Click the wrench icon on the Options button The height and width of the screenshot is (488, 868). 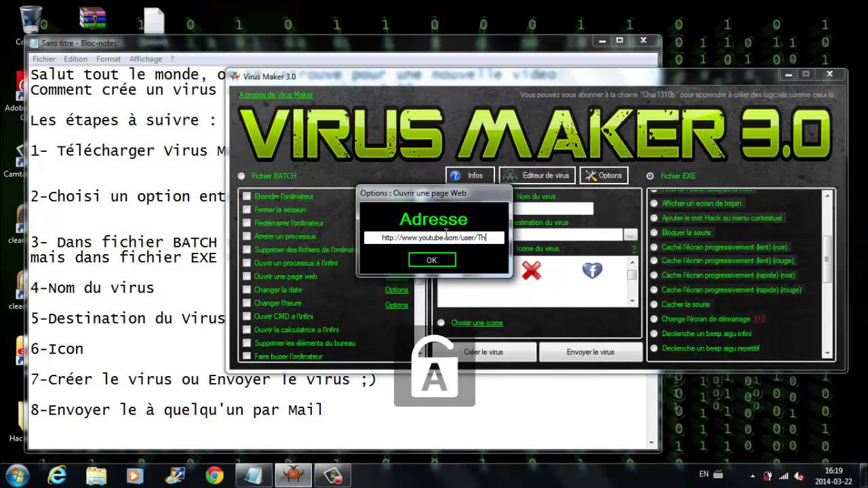point(591,176)
